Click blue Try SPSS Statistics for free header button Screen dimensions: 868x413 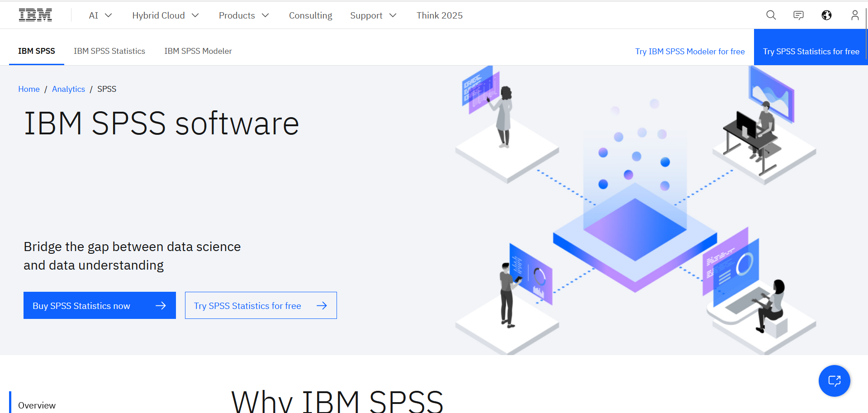[x=811, y=47]
